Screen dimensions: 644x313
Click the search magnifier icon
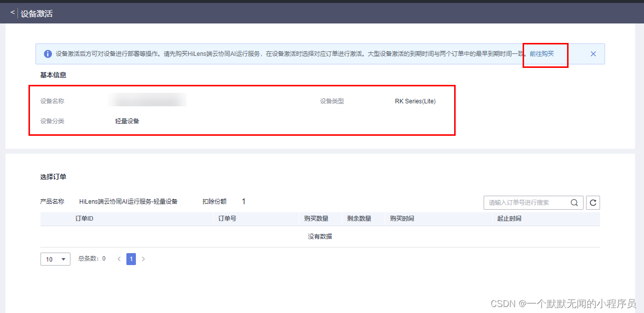[574, 203]
